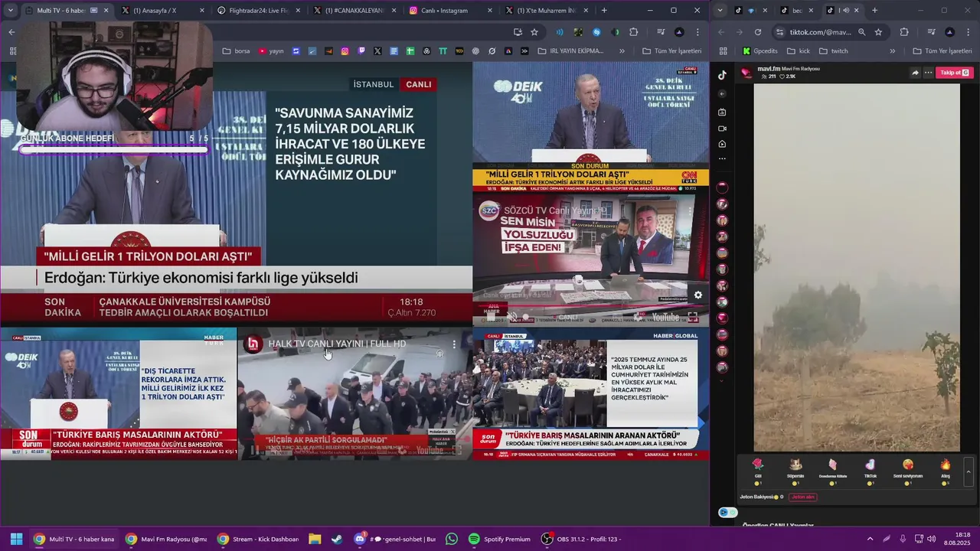Reload the TikTok browser page
Viewport: 980px width, 551px height.
[x=758, y=32]
